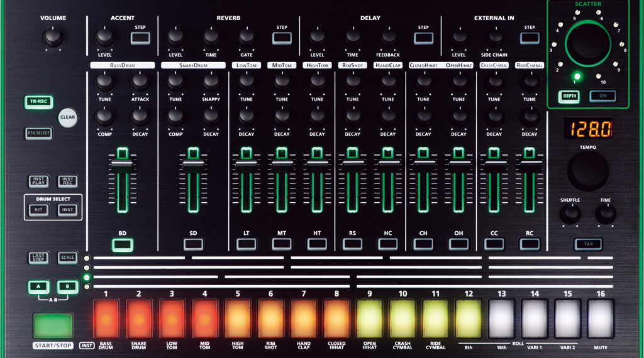Select the RC instrument button
Image resolution: width=644 pixels, height=358 pixels.
[x=530, y=245]
